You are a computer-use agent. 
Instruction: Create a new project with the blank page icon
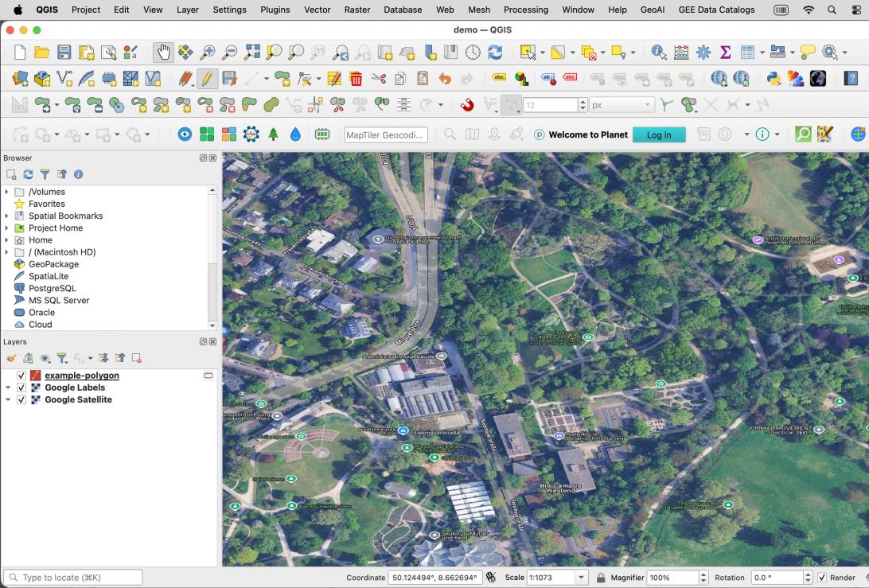(20, 53)
